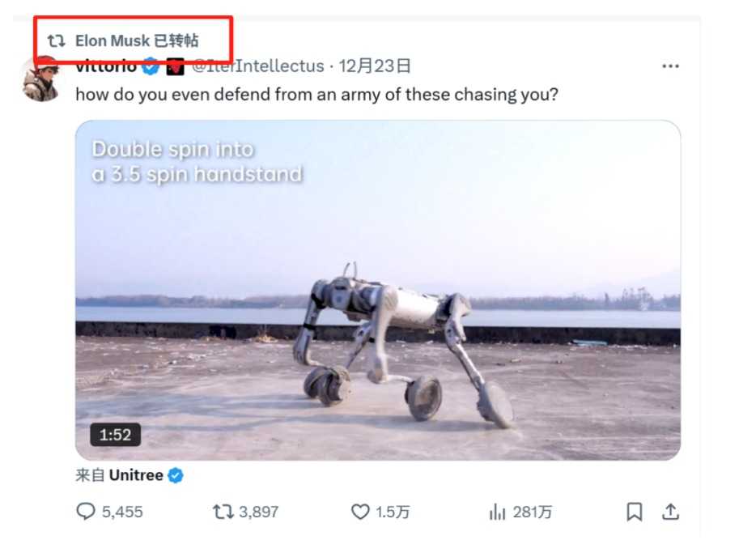The height and width of the screenshot is (540, 756).
Task: Like the tweet with the heart icon
Action: point(360,512)
